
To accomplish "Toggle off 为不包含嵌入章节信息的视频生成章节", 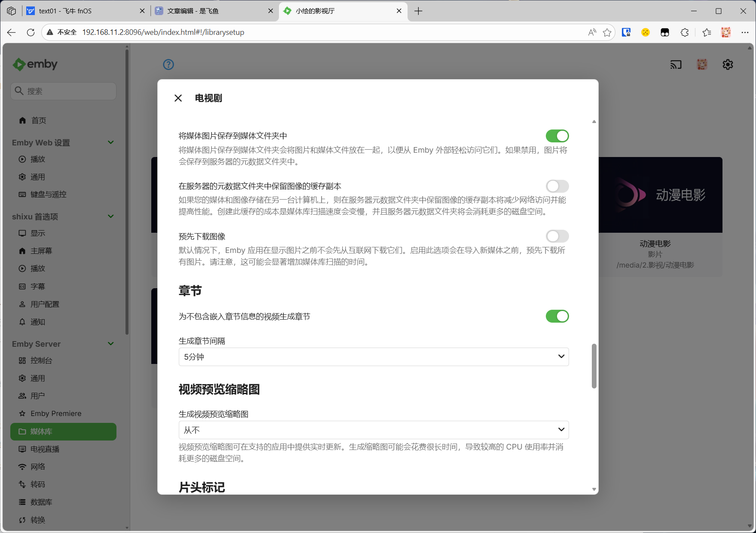I will (x=557, y=316).
